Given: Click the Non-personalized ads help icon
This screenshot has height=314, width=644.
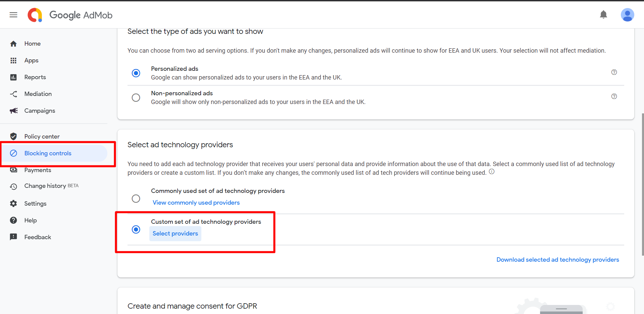Looking at the screenshot, I should [x=614, y=96].
